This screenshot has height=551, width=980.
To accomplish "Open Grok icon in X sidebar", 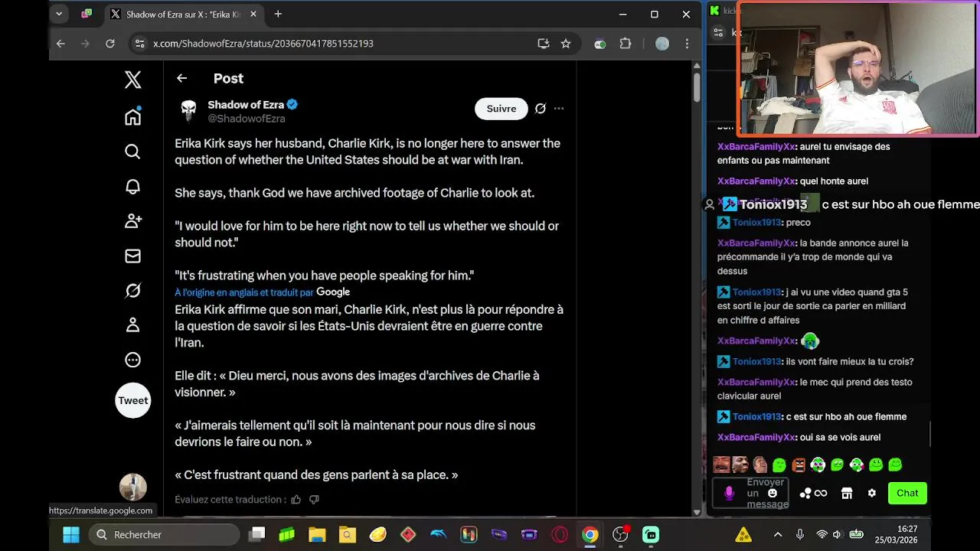I will (132, 291).
